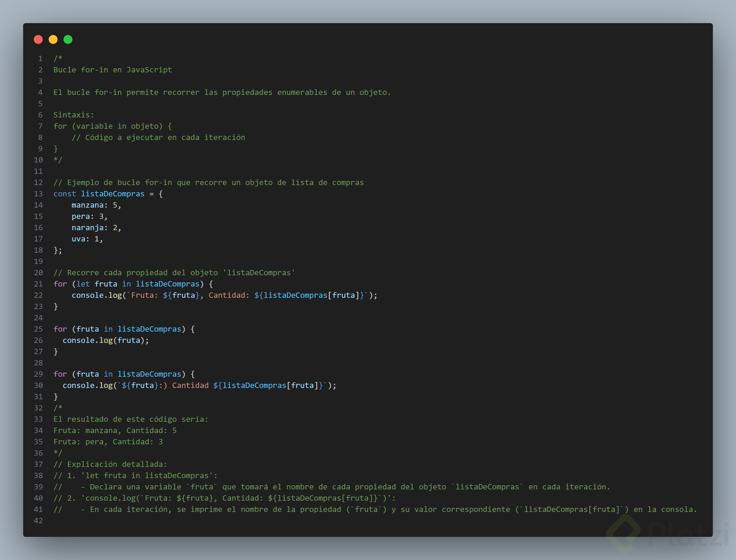Click the yellow minimize dot
Image resolution: width=736 pixels, height=560 pixels.
[x=53, y=40]
